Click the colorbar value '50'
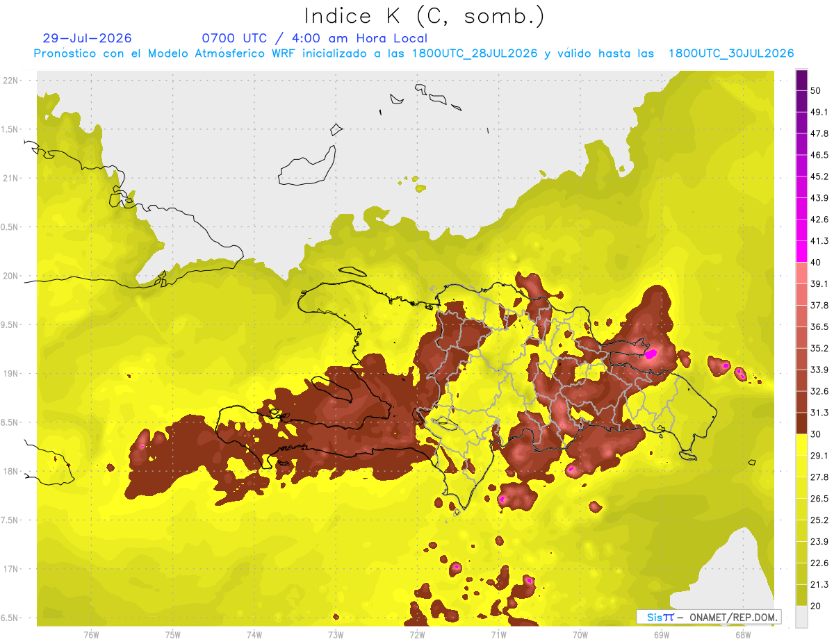The width and height of the screenshot is (834, 644). click(816, 91)
